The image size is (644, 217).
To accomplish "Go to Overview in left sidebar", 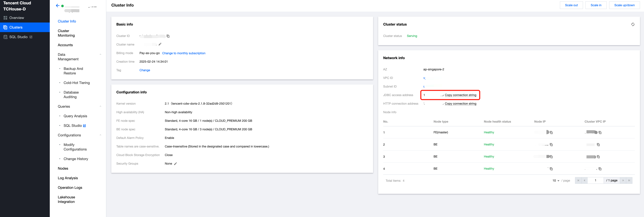I will click(x=16, y=18).
